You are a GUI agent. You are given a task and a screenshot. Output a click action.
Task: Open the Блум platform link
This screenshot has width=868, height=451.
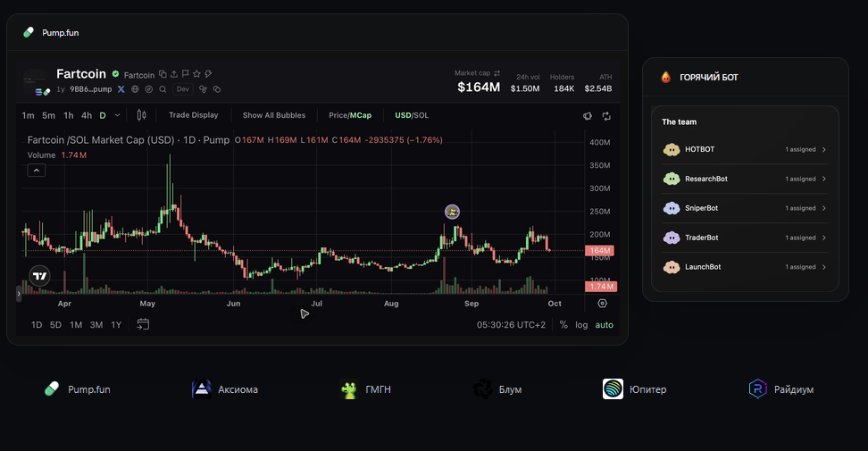[497, 389]
